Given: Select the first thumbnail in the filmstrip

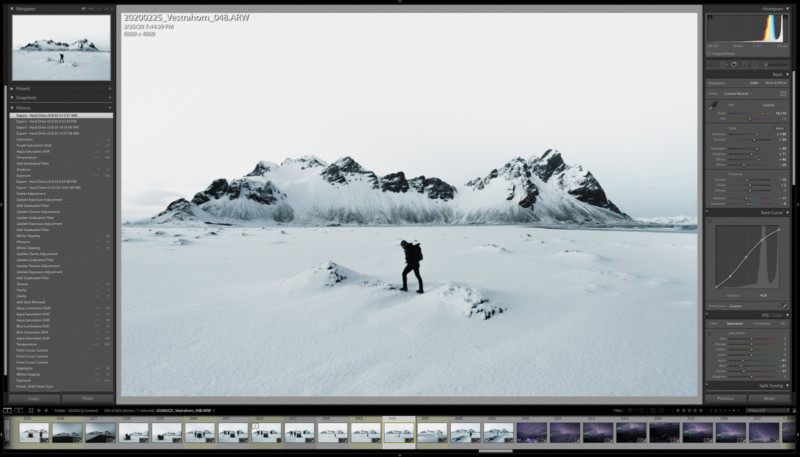Looking at the screenshot, I should [34, 432].
